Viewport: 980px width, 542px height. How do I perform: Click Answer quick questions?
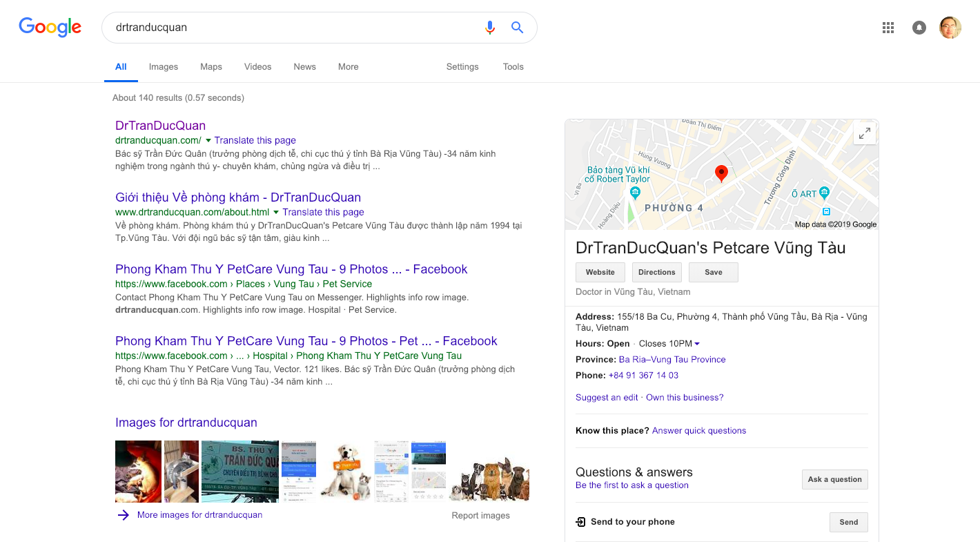(x=699, y=431)
